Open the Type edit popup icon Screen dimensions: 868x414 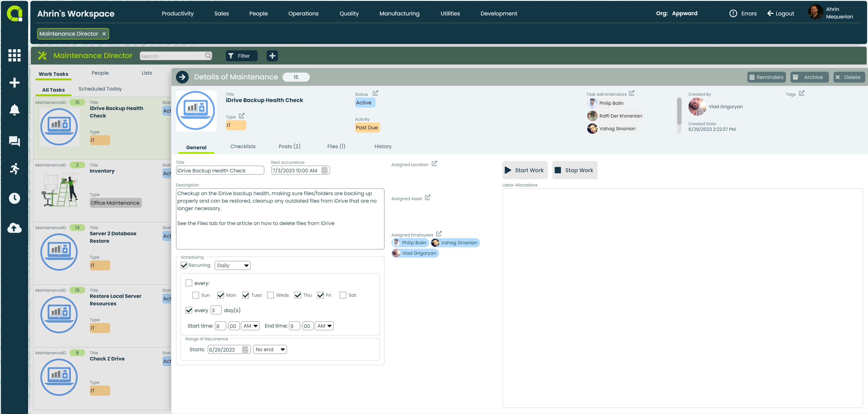[x=241, y=116]
